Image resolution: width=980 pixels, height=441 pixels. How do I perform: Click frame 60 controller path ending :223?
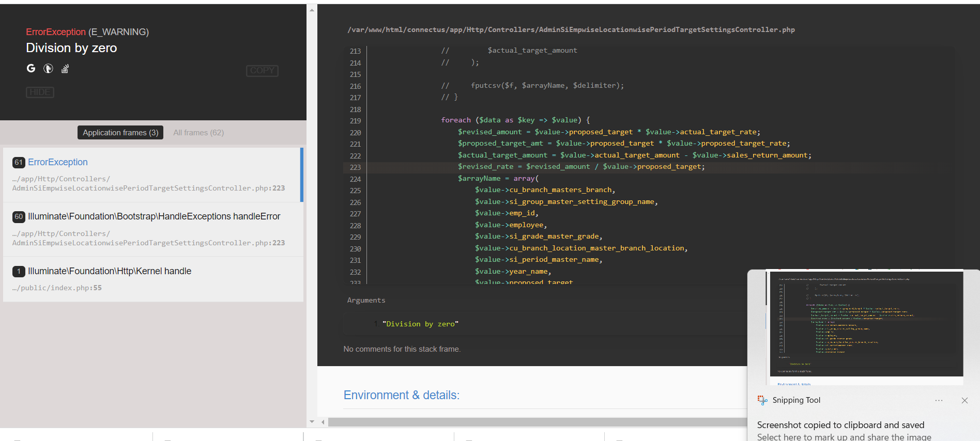[x=148, y=239]
